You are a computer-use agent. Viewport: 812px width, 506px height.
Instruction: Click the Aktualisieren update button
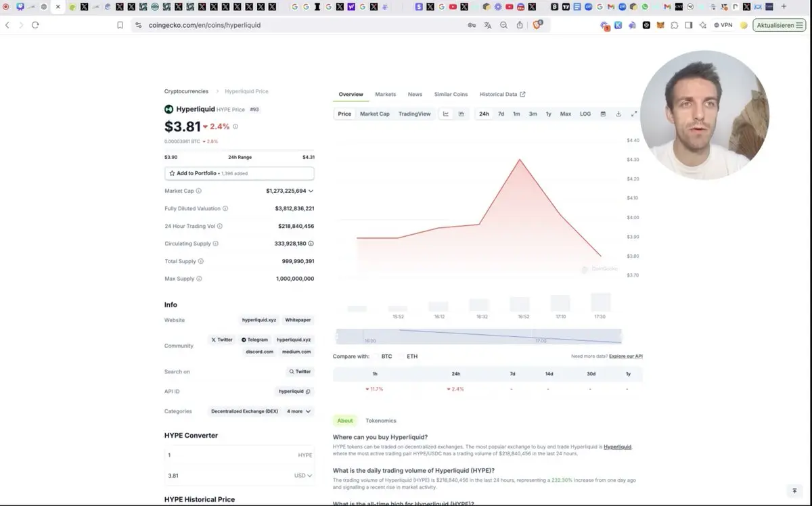tap(779, 25)
